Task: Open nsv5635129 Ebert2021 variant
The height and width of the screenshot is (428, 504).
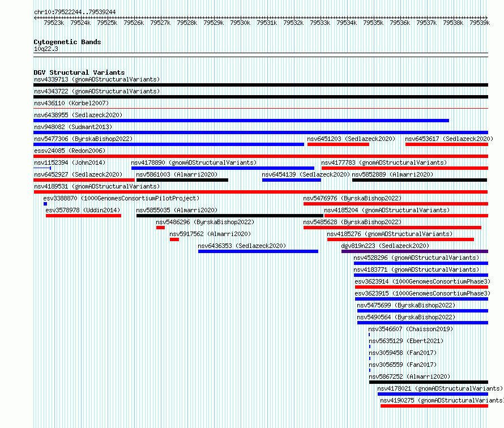Action: point(406,341)
